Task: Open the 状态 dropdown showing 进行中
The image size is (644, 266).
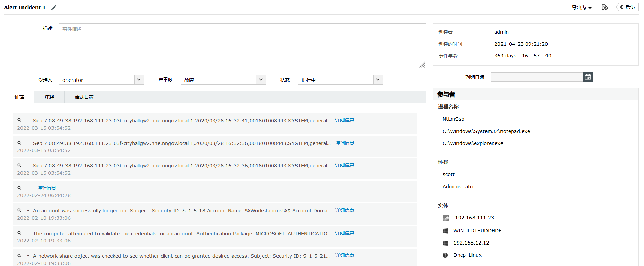Action: tap(341, 80)
